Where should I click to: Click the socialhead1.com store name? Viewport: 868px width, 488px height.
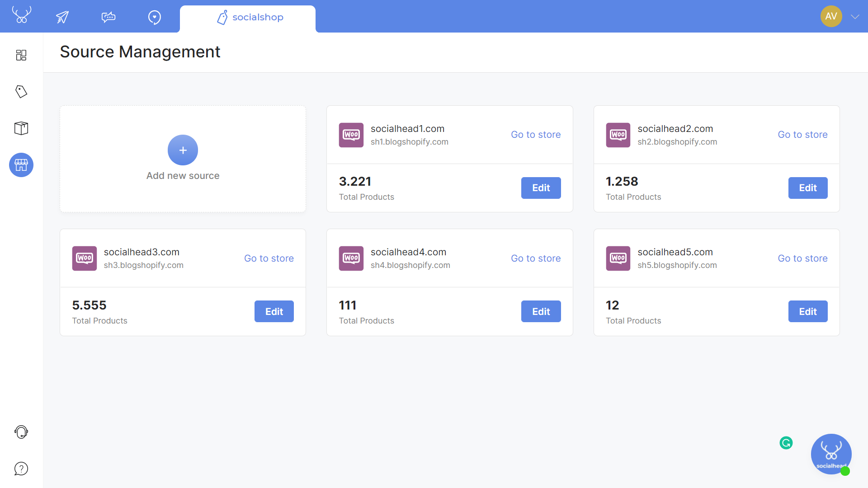407,129
